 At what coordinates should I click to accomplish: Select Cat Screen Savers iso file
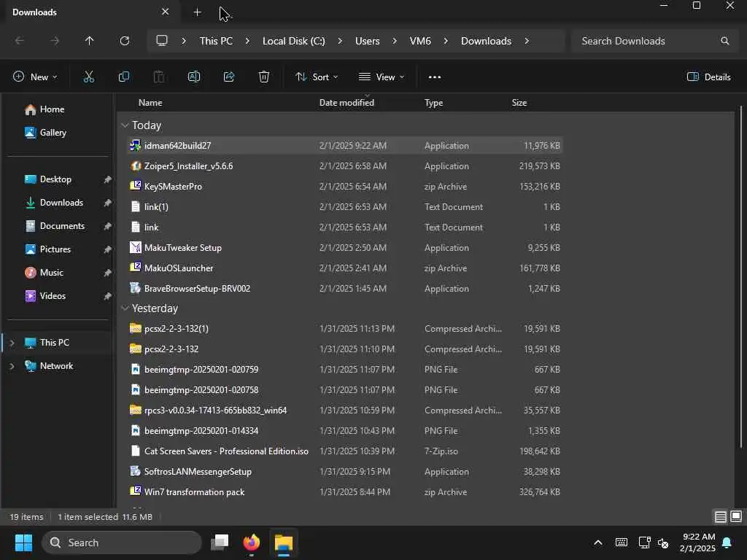click(345, 451)
